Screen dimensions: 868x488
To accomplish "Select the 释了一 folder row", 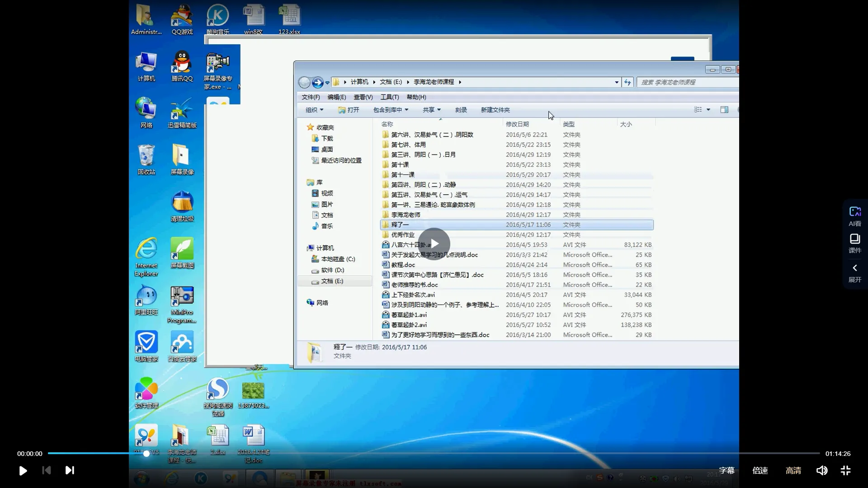I will pos(517,225).
